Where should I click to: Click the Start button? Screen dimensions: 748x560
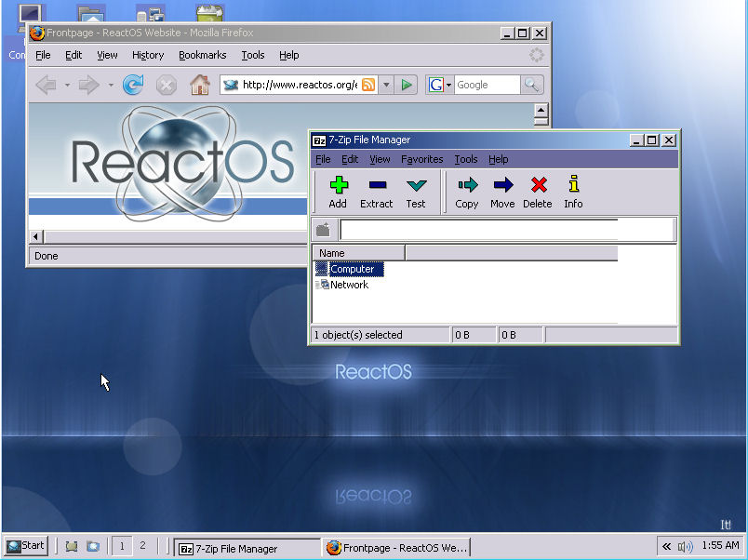pyautogui.click(x=25, y=546)
